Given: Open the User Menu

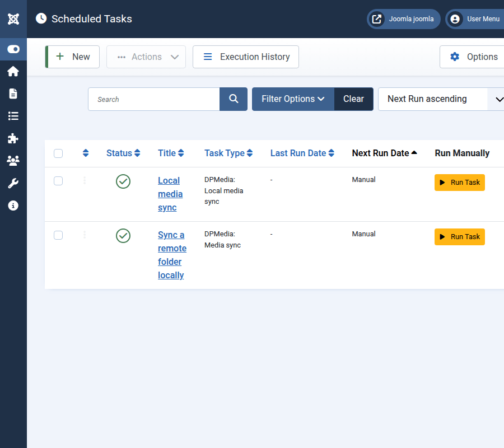Looking at the screenshot, I should pyautogui.click(x=475, y=19).
